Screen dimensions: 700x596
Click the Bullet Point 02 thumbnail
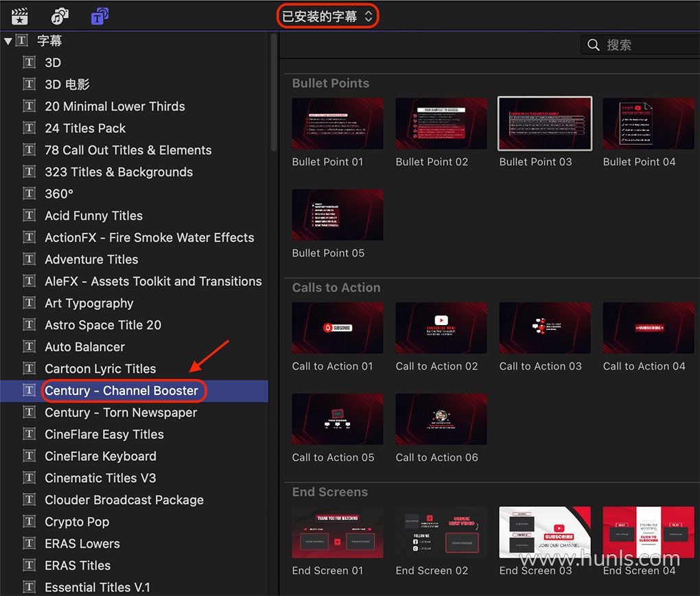441,123
